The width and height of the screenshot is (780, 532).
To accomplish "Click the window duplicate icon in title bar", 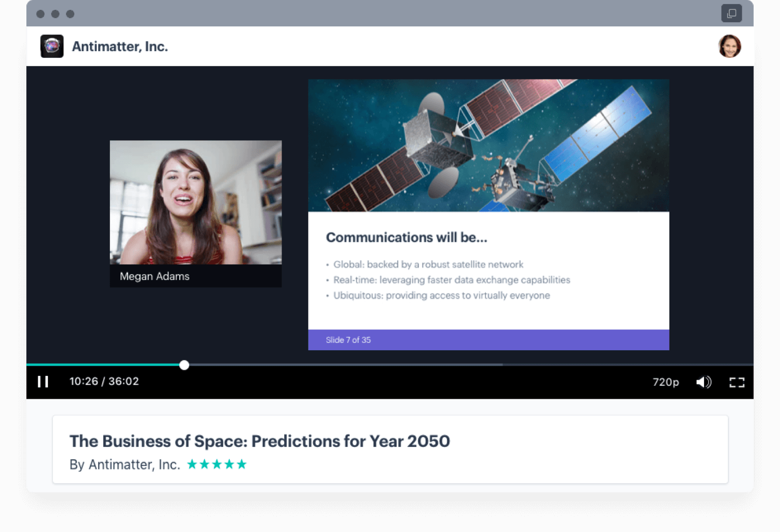I will [x=731, y=13].
